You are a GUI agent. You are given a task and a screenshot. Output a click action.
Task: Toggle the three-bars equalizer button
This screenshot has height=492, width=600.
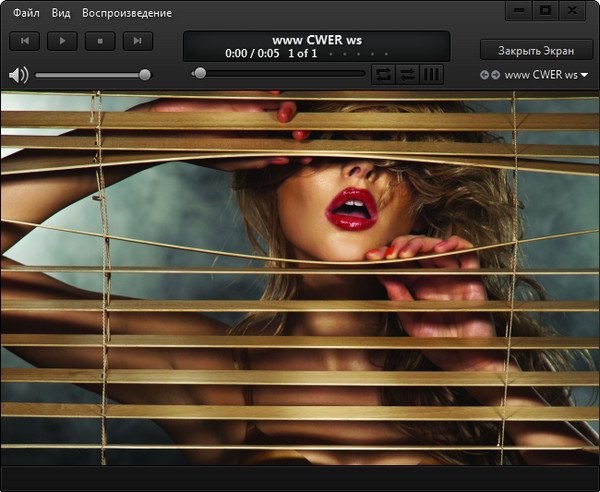431,74
